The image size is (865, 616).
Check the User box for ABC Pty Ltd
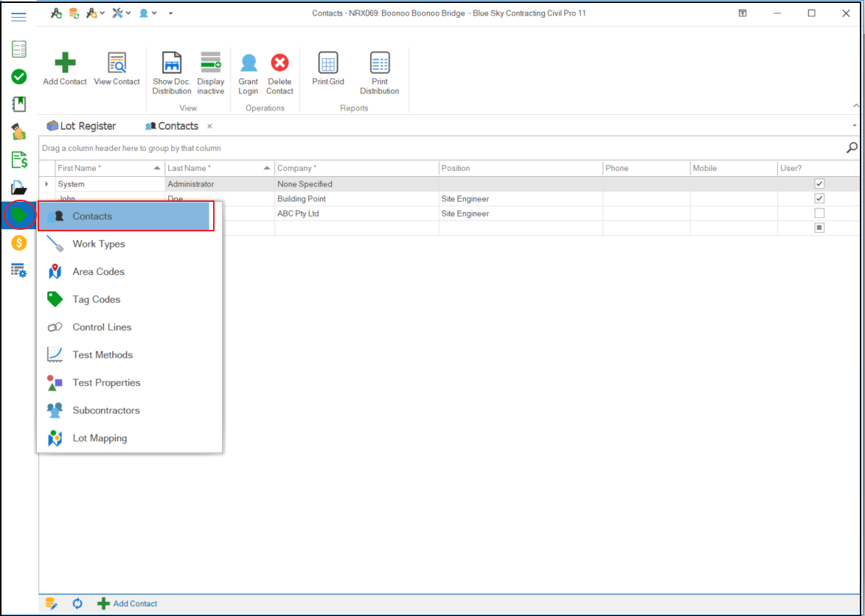click(x=819, y=214)
